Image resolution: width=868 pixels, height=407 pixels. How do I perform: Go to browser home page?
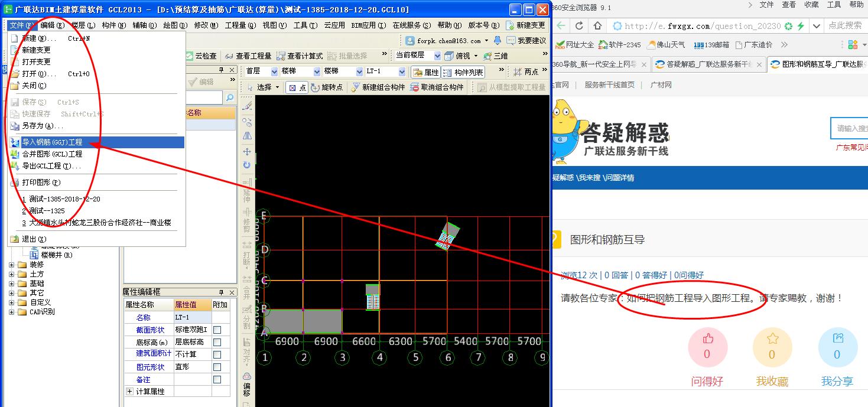coord(598,25)
